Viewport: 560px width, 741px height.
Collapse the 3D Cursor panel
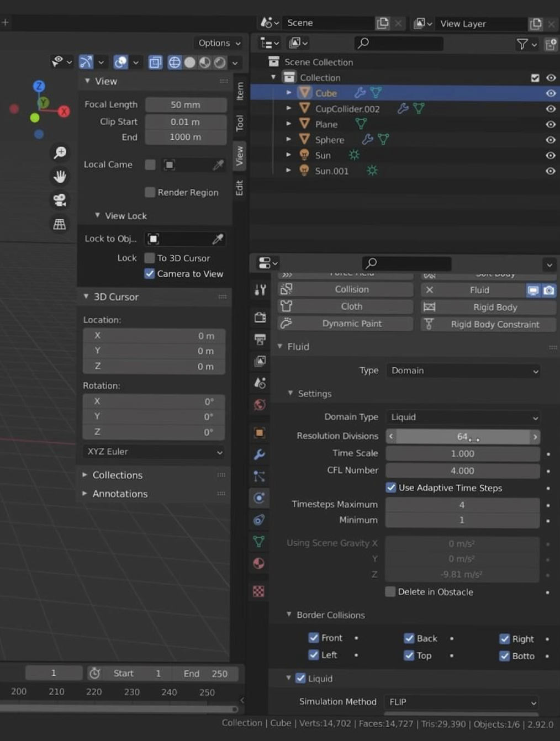click(86, 297)
